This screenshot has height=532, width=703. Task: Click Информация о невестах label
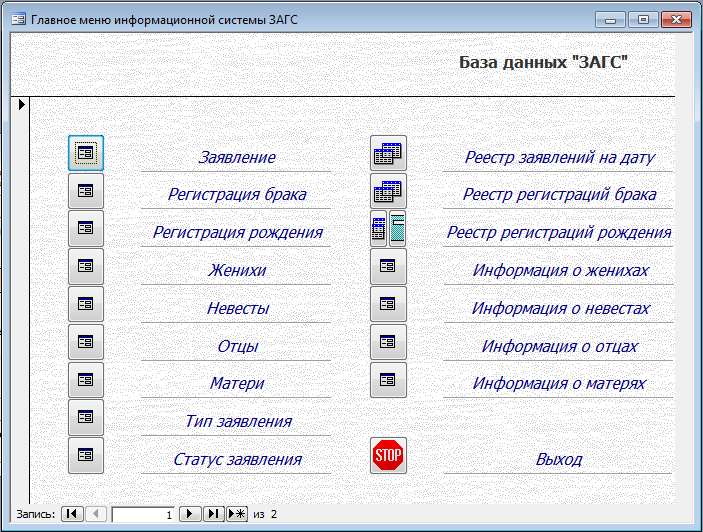(x=560, y=308)
